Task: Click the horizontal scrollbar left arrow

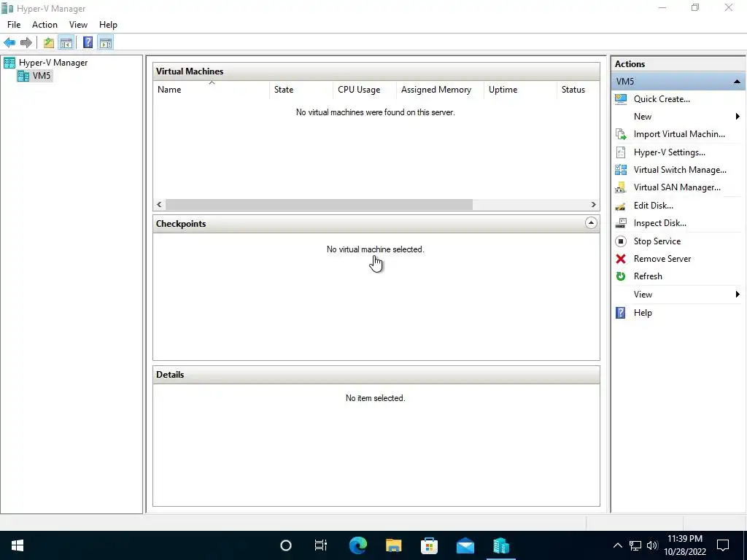Action: [159, 205]
